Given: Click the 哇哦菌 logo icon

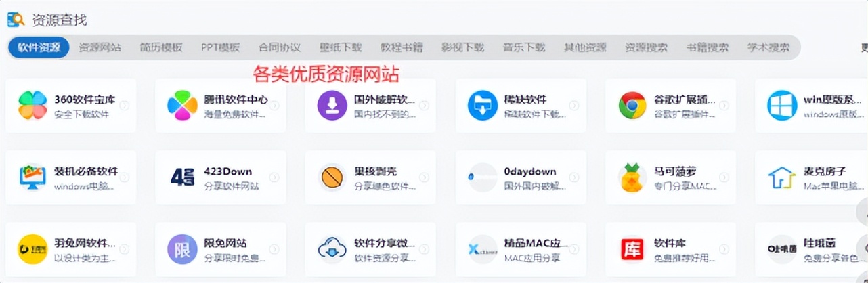Looking at the screenshot, I should 782,250.
